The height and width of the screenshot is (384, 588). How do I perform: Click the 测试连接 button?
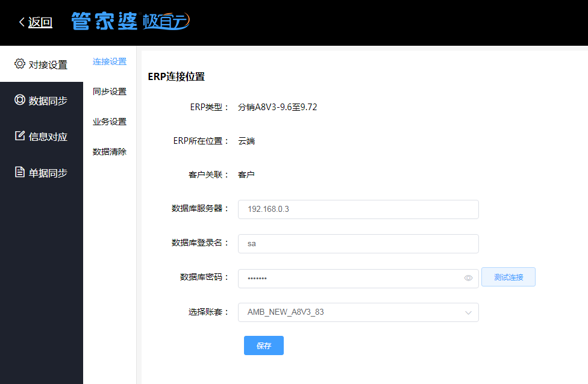[x=508, y=277]
